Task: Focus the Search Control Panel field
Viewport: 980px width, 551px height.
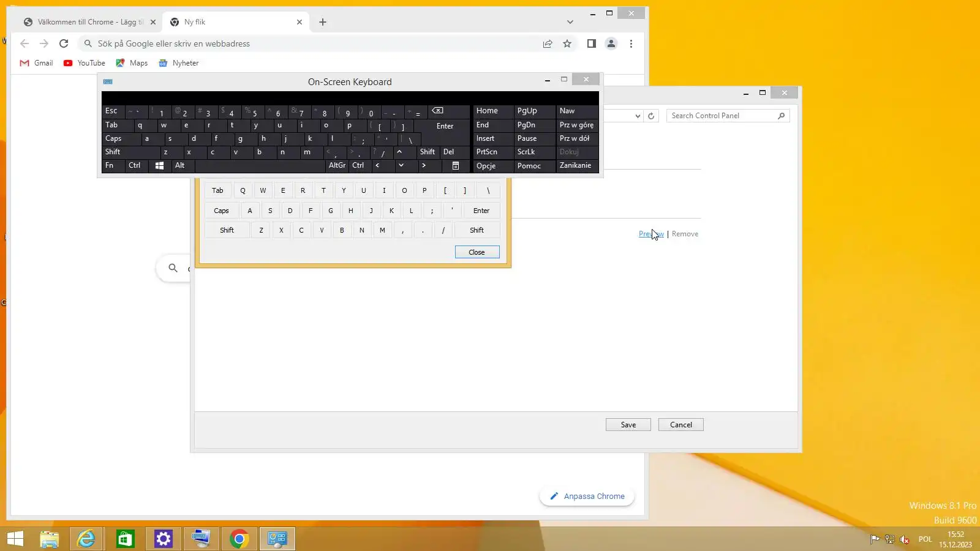Action: pyautogui.click(x=728, y=116)
